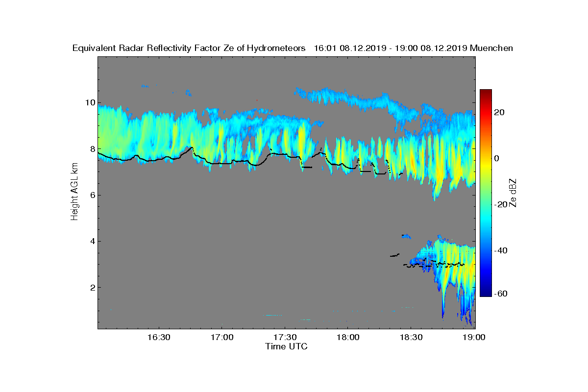Image resolution: width=588 pixels, height=392 pixels.
Task: Click the height tick label '4'
Action: click(x=92, y=241)
